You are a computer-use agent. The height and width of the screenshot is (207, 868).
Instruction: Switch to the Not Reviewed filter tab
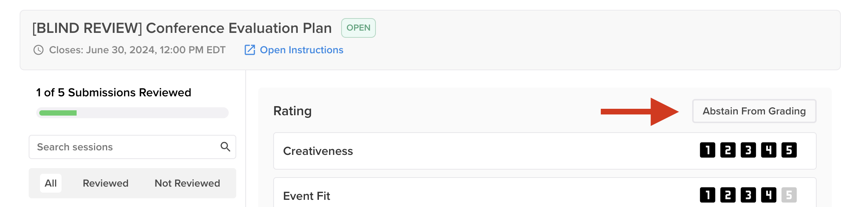[x=187, y=183]
